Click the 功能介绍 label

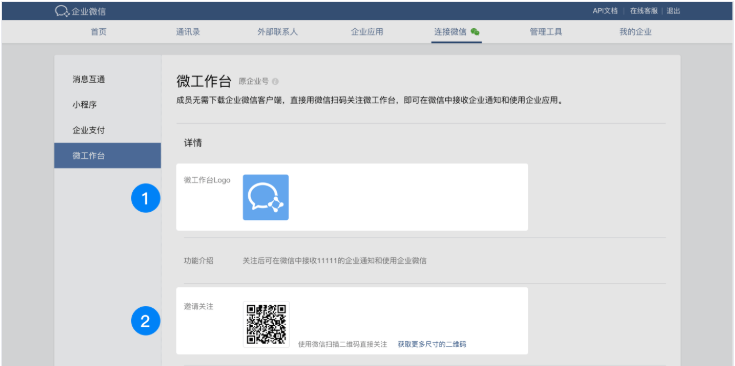198,261
